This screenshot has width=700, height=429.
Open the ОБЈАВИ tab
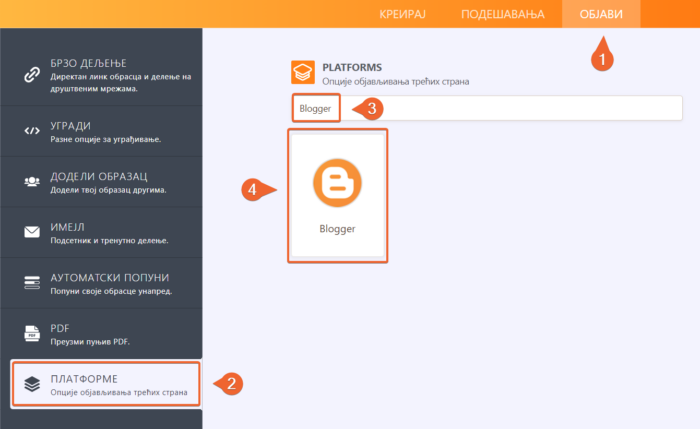[601, 14]
